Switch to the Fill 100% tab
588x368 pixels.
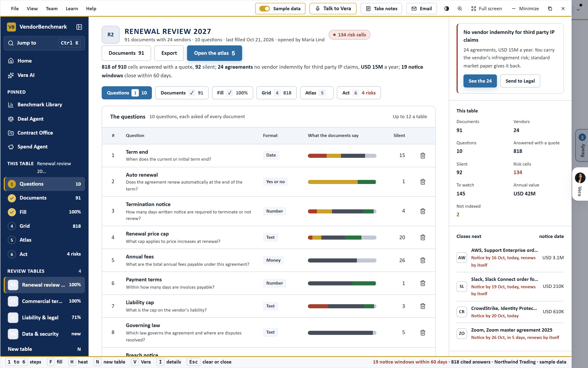tap(232, 93)
